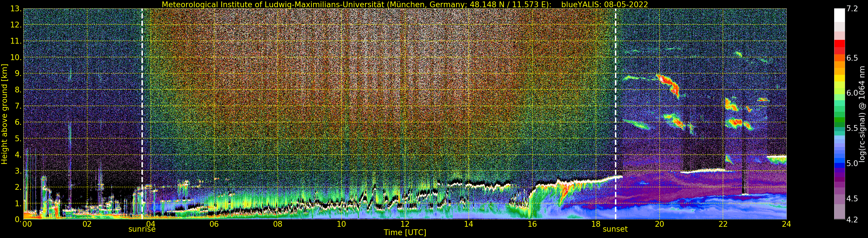Click the 12 tick on the time axis

[x=405, y=224]
